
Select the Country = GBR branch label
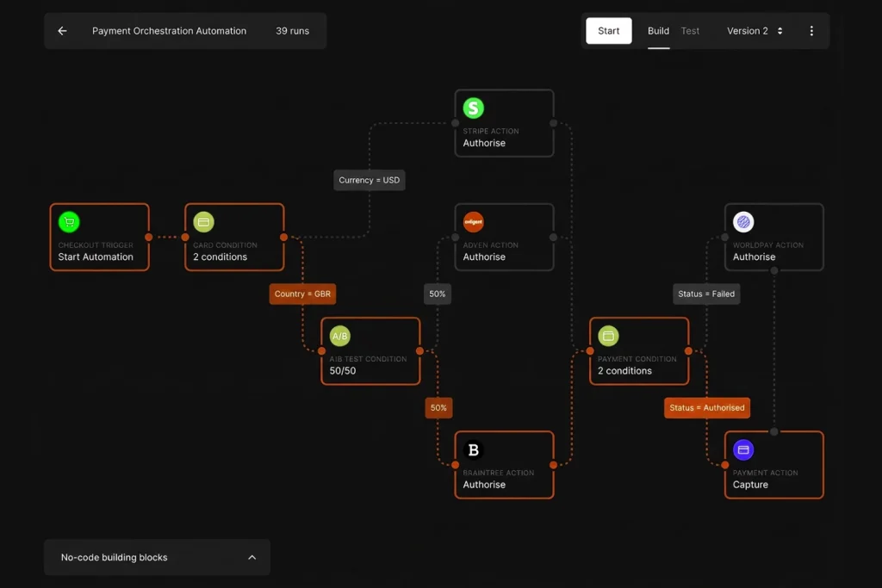302,294
